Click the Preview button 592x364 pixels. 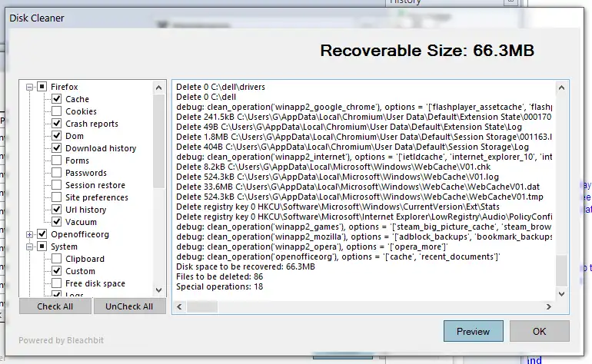tap(473, 331)
